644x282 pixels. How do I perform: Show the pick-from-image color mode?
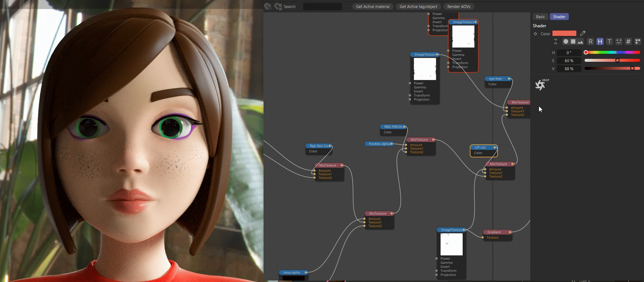[580, 42]
